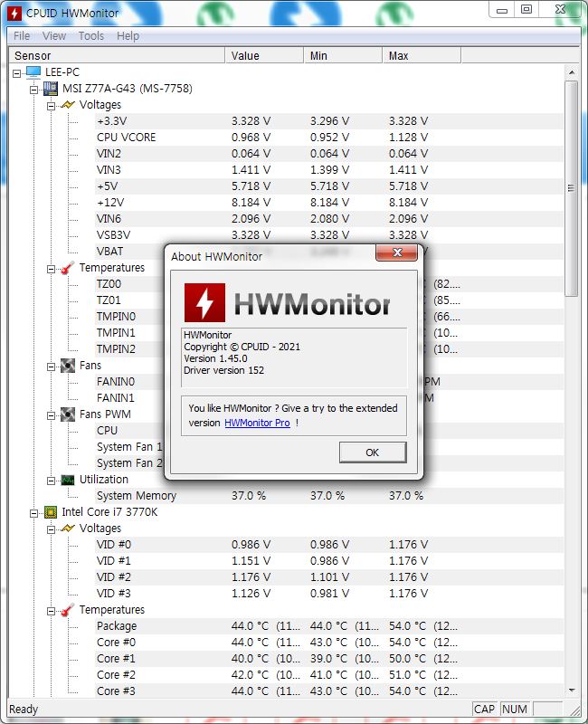This screenshot has width=588, height=724.
Task: Click the CPU Voltages lightning icon
Action: [67, 529]
